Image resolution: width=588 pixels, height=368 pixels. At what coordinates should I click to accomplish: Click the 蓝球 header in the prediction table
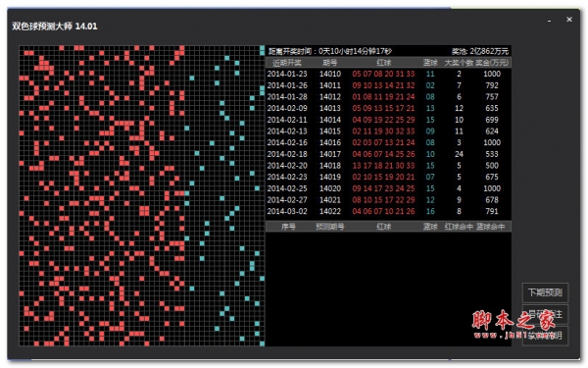(x=430, y=227)
